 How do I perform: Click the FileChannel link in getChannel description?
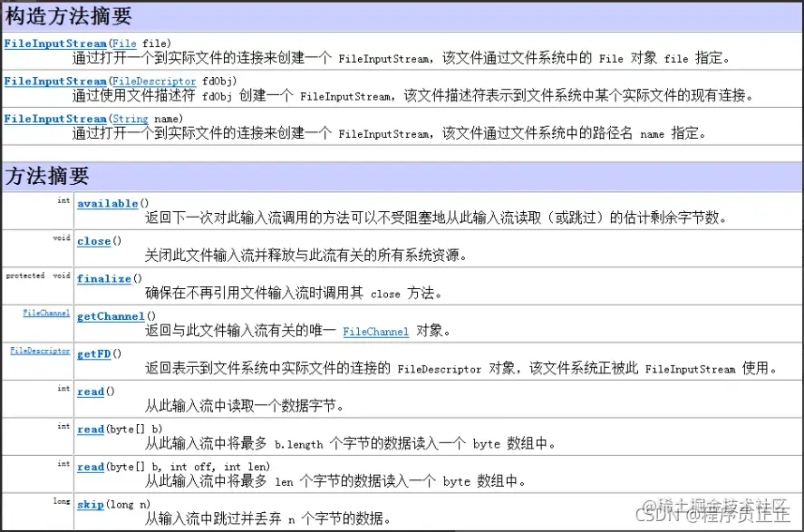coord(376,332)
